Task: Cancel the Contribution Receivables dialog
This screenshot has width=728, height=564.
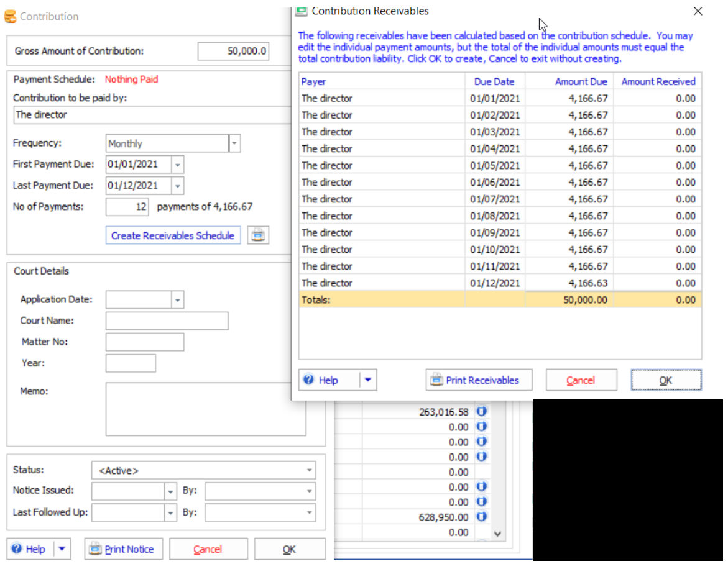Action: pos(581,380)
